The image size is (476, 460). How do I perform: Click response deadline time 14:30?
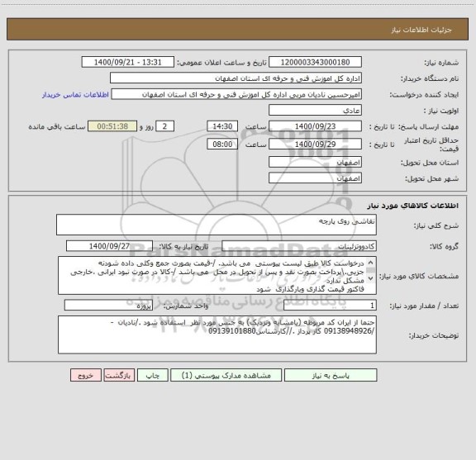pyautogui.click(x=222, y=126)
